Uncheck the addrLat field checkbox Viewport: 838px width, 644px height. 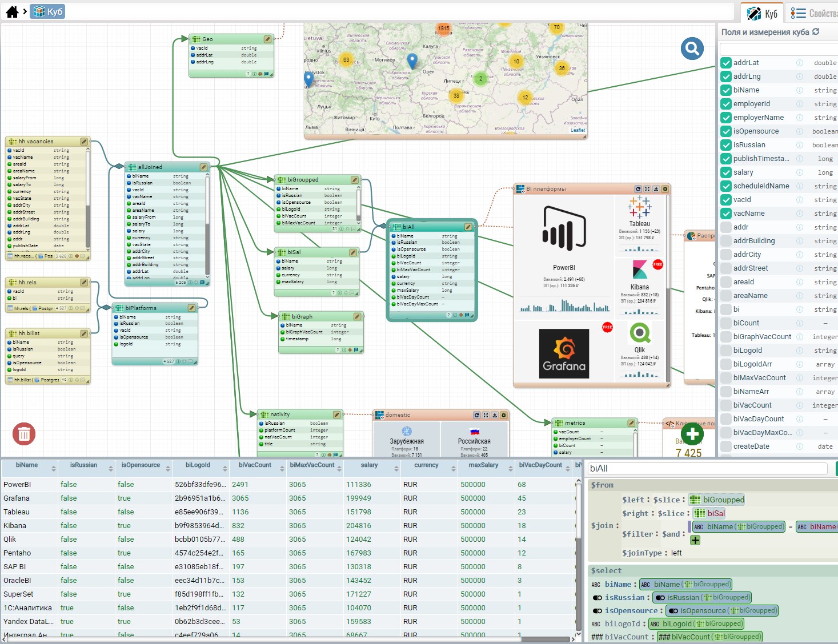click(x=726, y=63)
